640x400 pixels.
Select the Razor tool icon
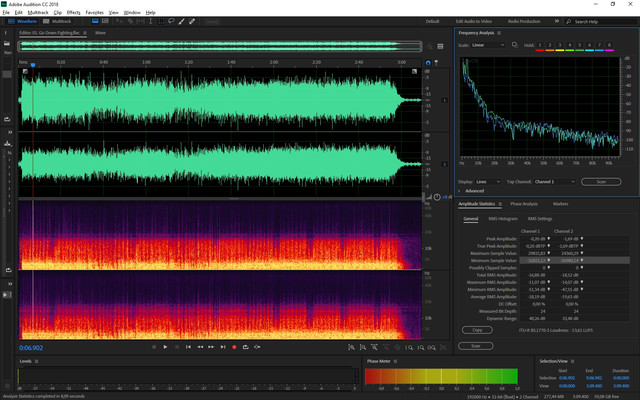pos(131,21)
